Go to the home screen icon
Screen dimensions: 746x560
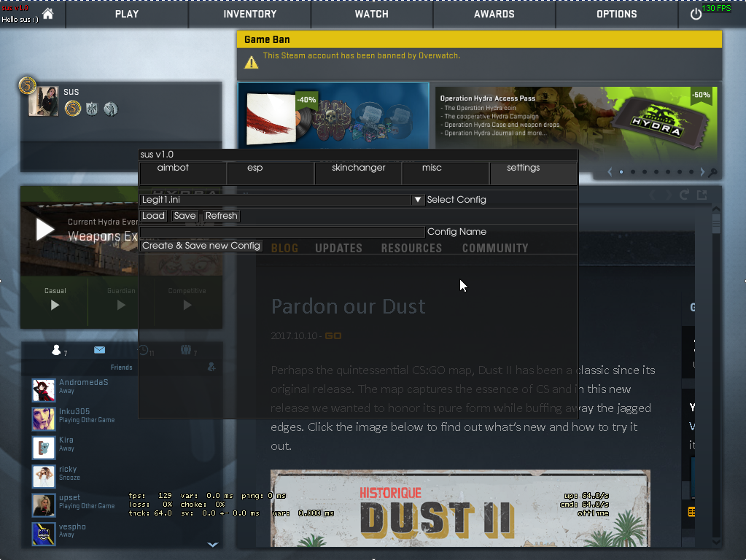pos(47,14)
